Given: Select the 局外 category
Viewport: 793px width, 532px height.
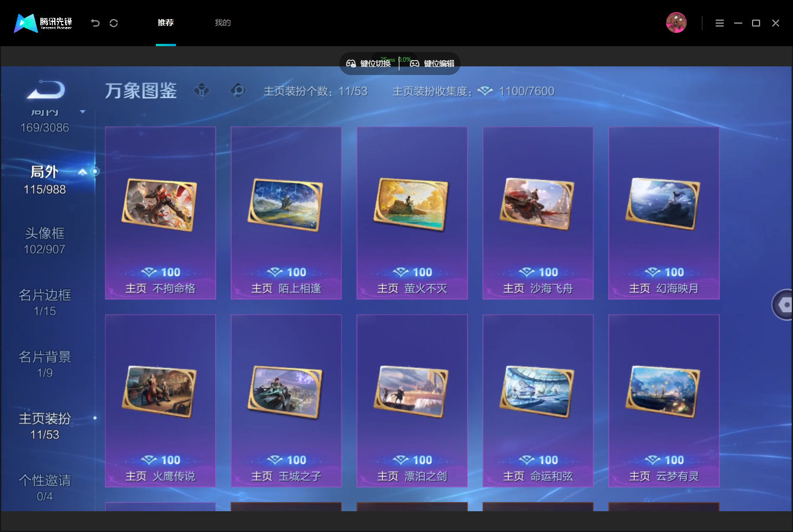Looking at the screenshot, I should pos(44,180).
